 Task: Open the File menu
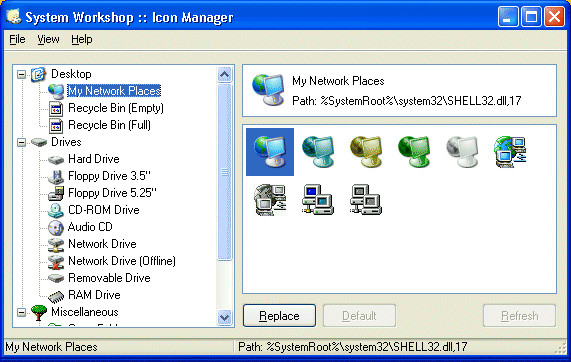click(x=17, y=39)
